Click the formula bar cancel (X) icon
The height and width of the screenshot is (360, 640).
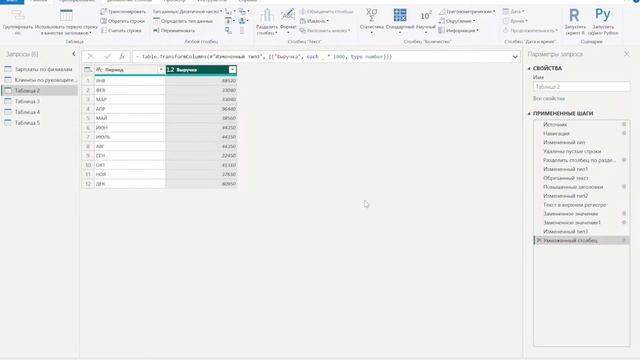pyautogui.click(x=91, y=56)
